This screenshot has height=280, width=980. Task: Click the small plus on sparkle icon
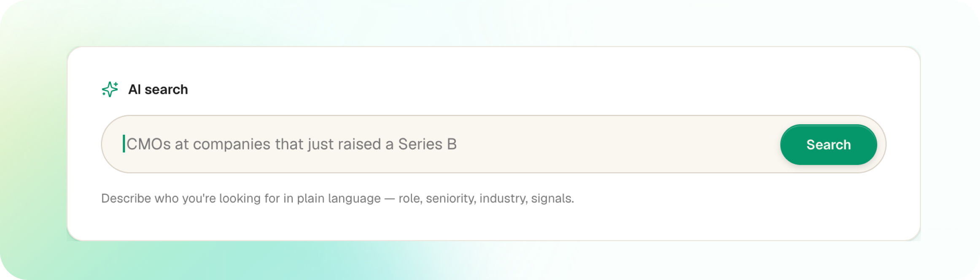pos(116,84)
